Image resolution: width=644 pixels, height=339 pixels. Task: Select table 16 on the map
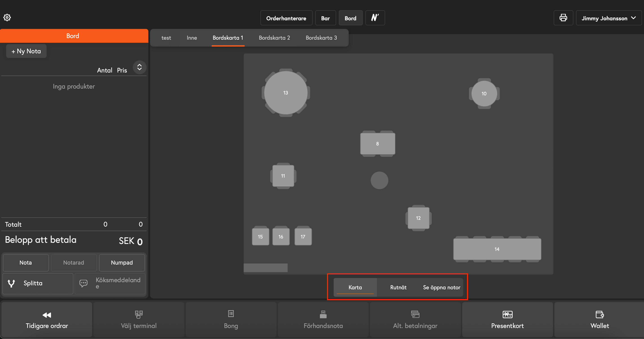coord(281,237)
